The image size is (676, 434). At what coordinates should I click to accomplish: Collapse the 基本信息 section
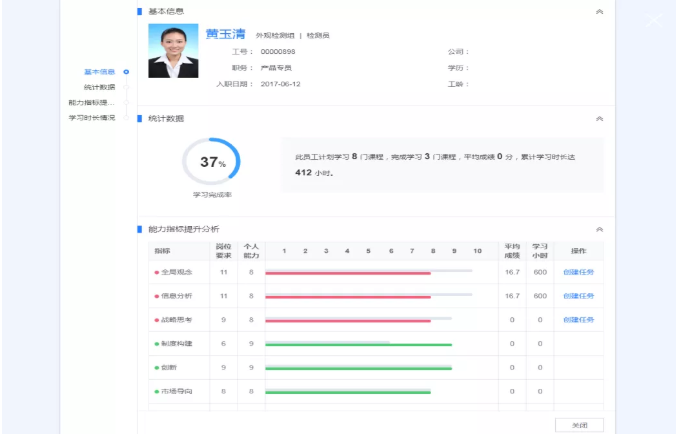tap(599, 12)
